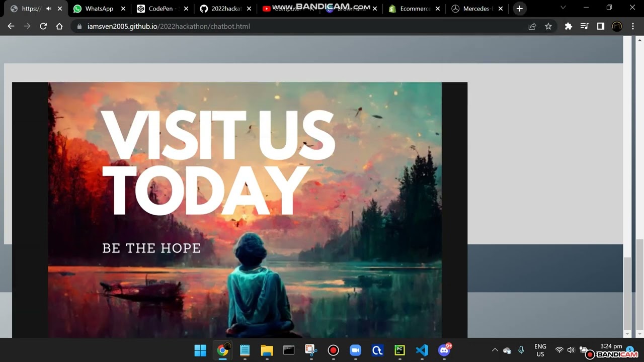
Task: Click the address bar URL field
Action: click(x=302, y=26)
